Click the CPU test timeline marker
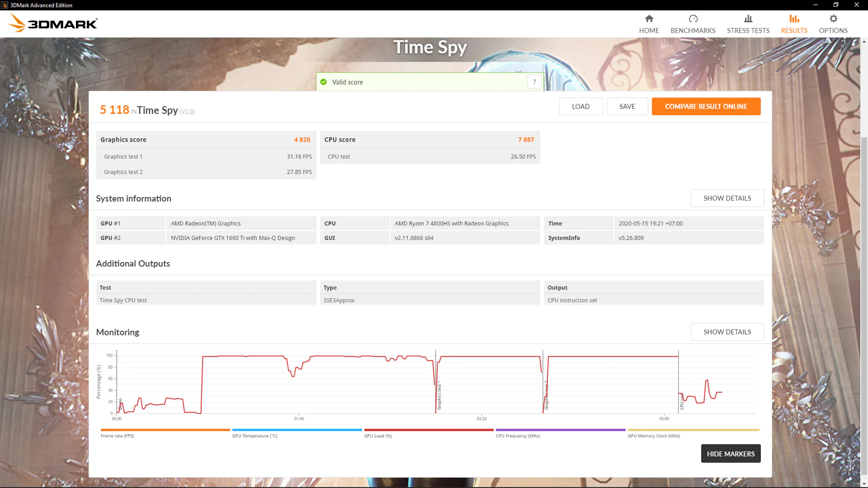 tap(682, 401)
